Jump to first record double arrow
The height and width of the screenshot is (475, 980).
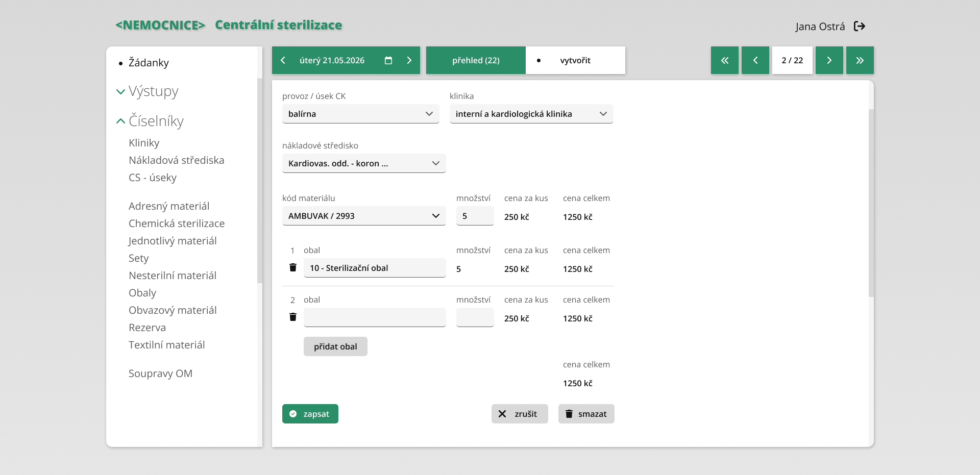tap(725, 60)
